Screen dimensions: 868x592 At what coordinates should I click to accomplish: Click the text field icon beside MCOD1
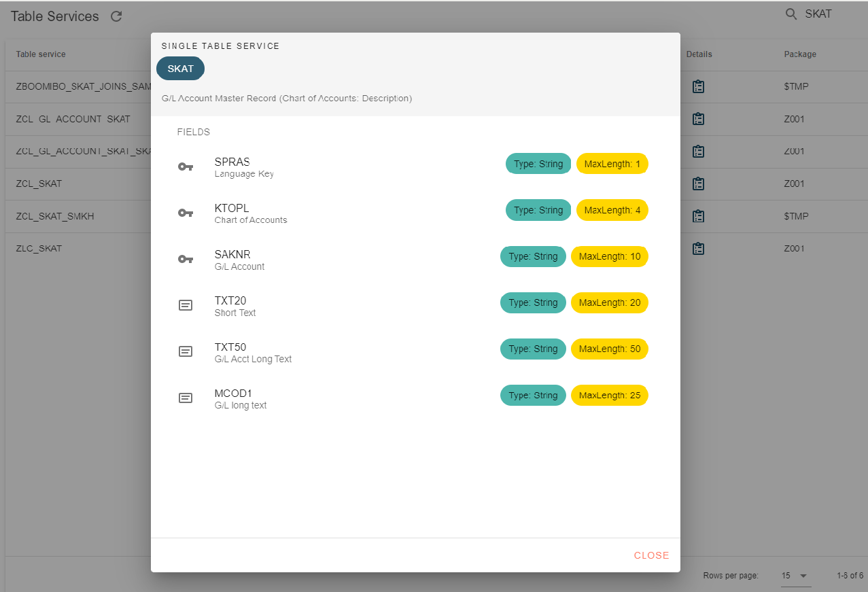tap(186, 398)
